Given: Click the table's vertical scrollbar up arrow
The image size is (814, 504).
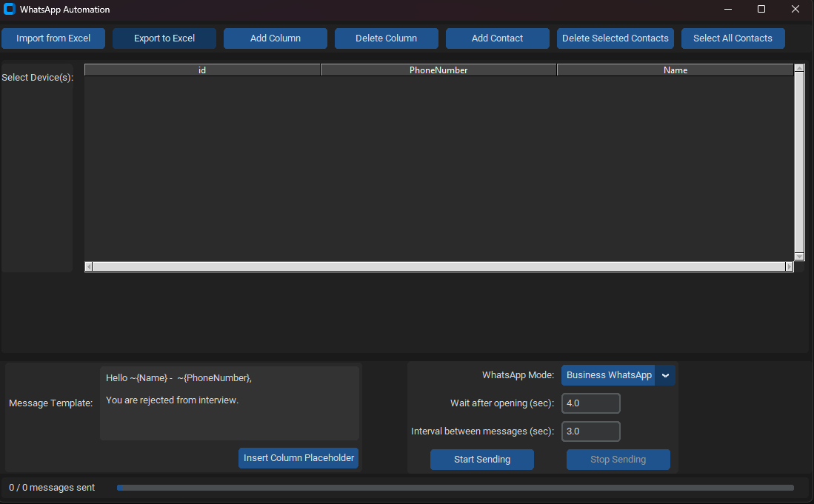Looking at the screenshot, I should click(x=799, y=68).
